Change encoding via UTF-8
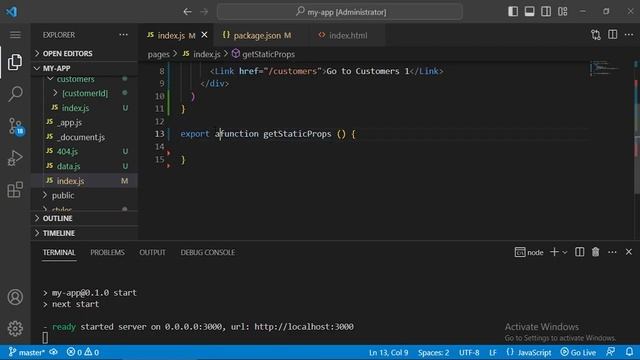The width and height of the screenshot is (640, 360). tap(469, 352)
